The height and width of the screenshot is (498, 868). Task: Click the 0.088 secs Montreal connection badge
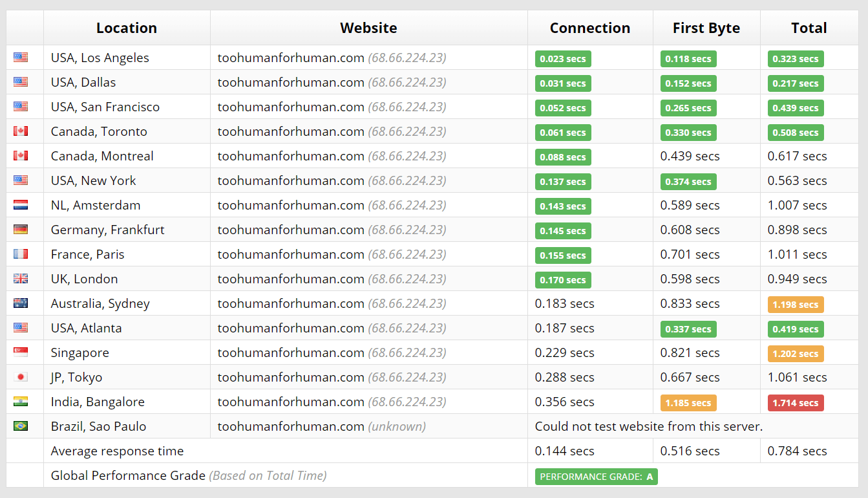tap(563, 157)
